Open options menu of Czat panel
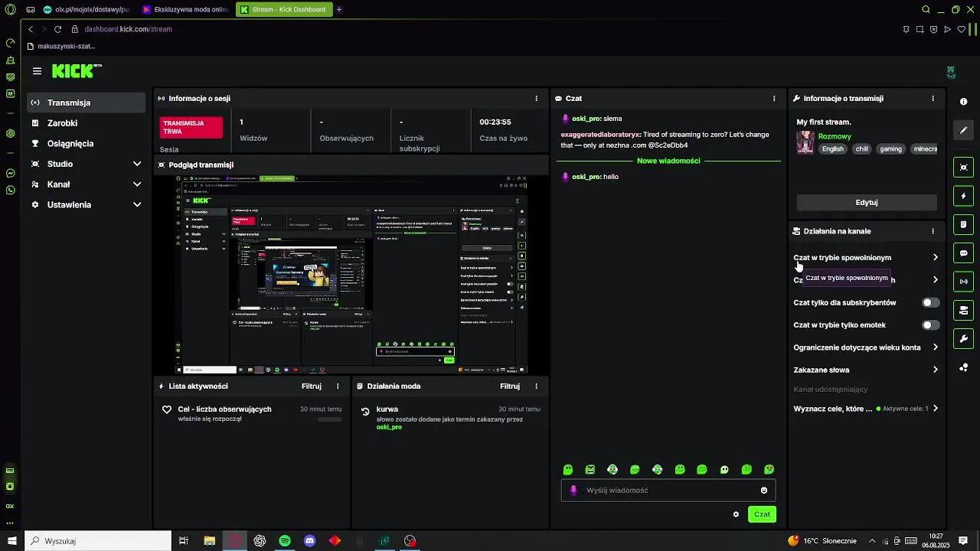 tap(774, 99)
